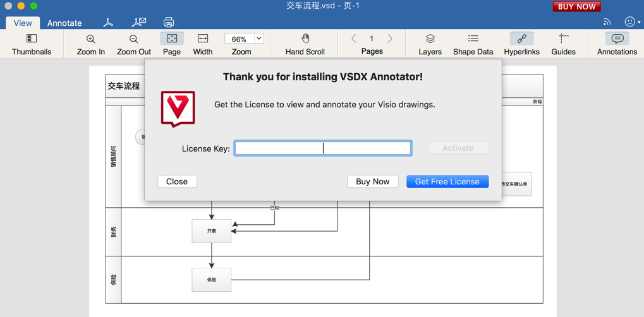This screenshot has height=317, width=644.
Task: Click the red BUY NOW button
Action: pyautogui.click(x=576, y=6)
